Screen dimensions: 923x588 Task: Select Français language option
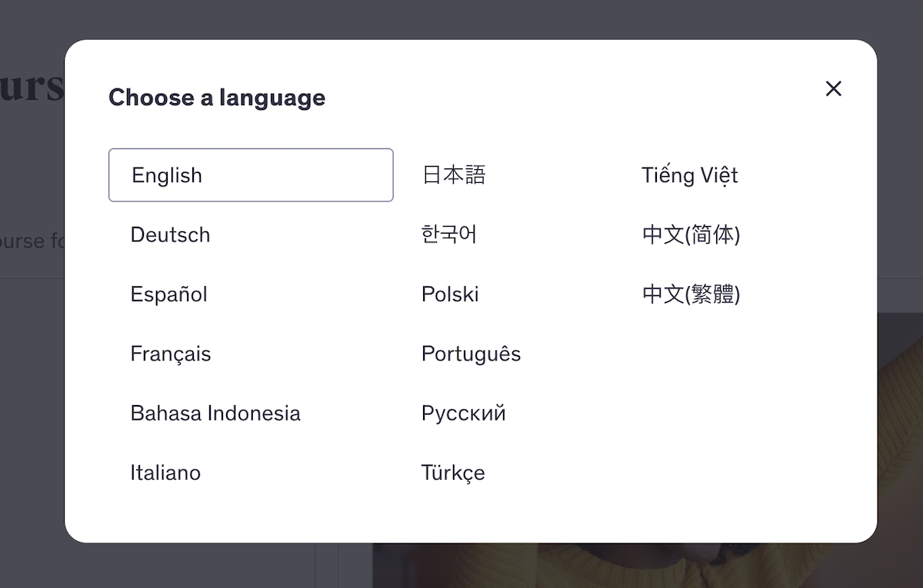pos(170,354)
